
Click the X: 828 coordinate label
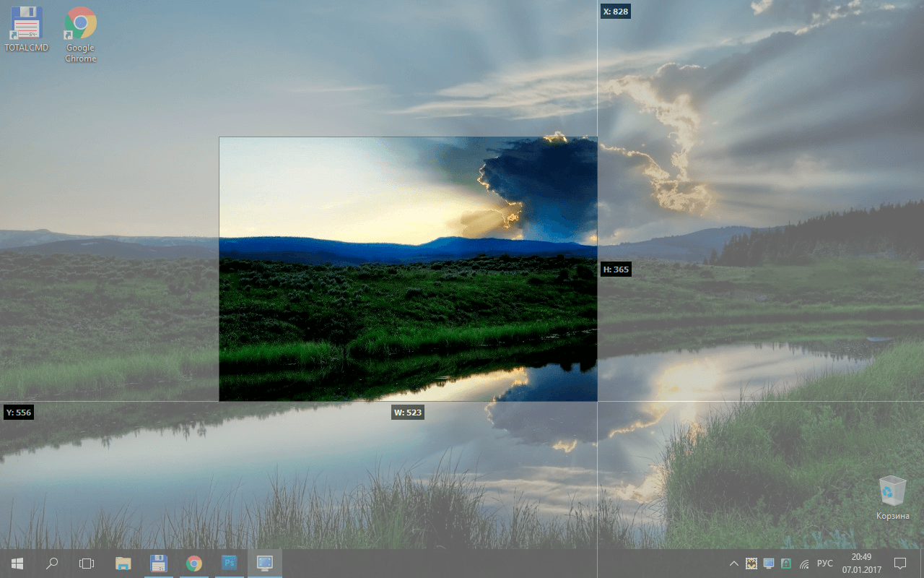pyautogui.click(x=615, y=12)
